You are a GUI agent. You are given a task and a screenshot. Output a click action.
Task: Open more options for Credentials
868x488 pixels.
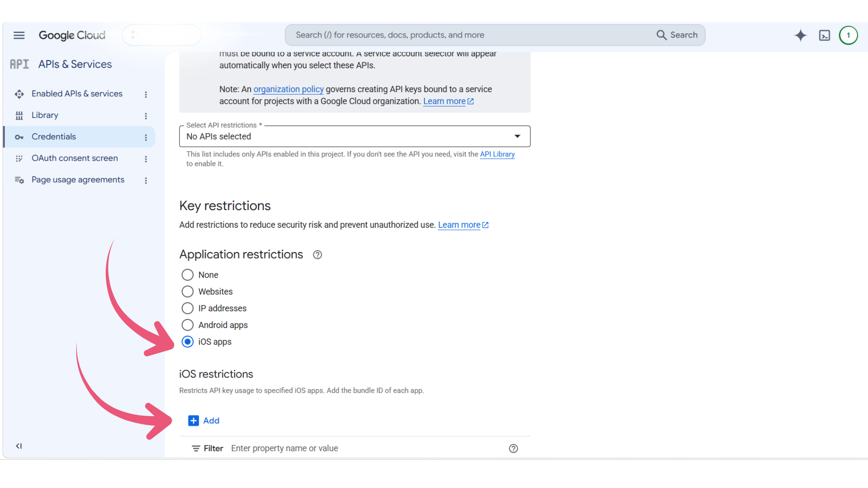(146, 137)
